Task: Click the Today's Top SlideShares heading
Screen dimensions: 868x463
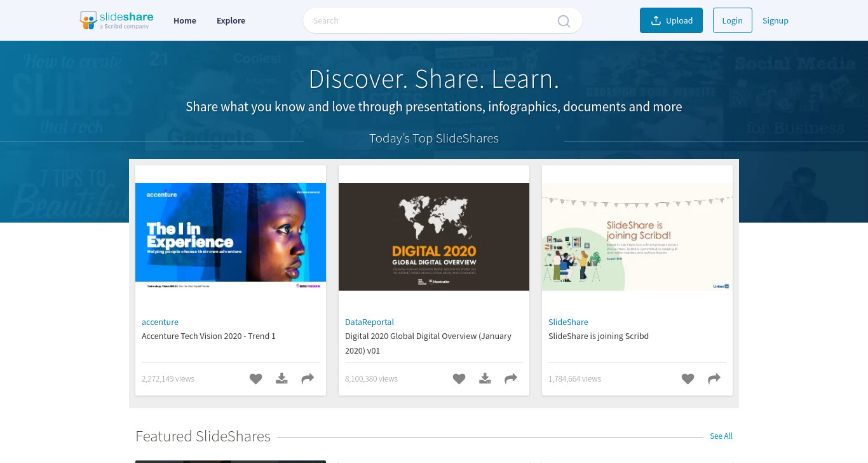Action: coord(434,138)
